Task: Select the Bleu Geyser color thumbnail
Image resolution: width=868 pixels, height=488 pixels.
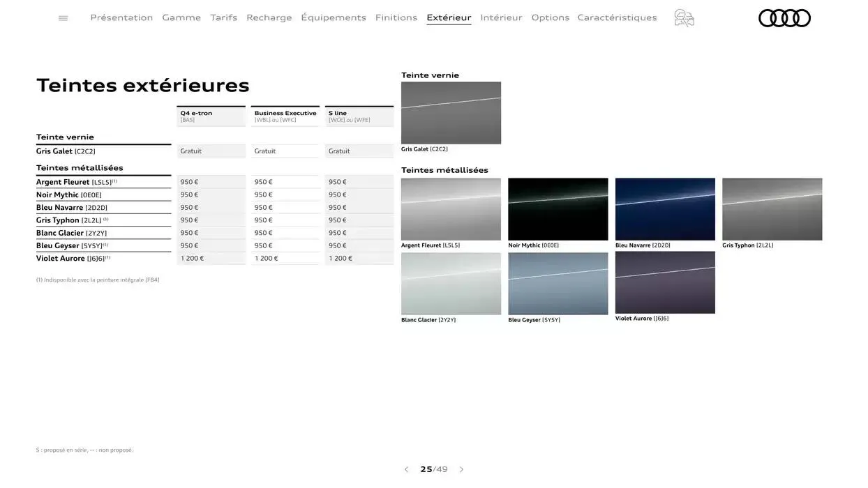Action: click(x=558, y=282)
